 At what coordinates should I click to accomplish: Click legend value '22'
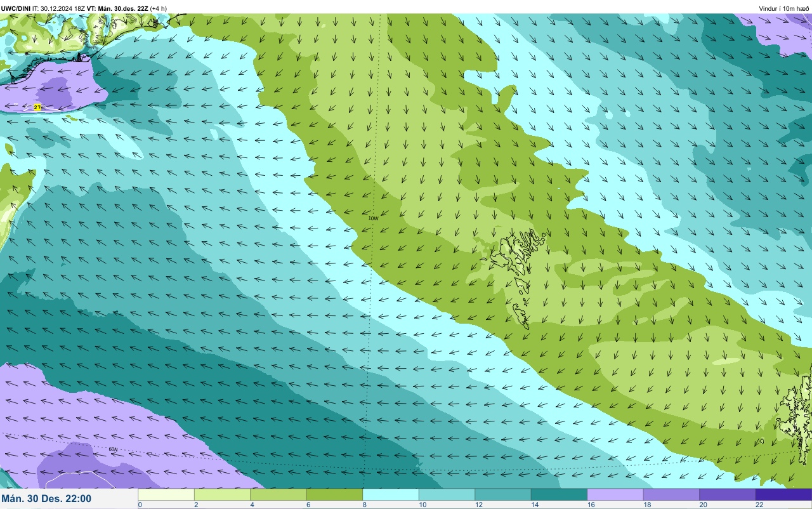pyautogui.click(x=759, y=505)
